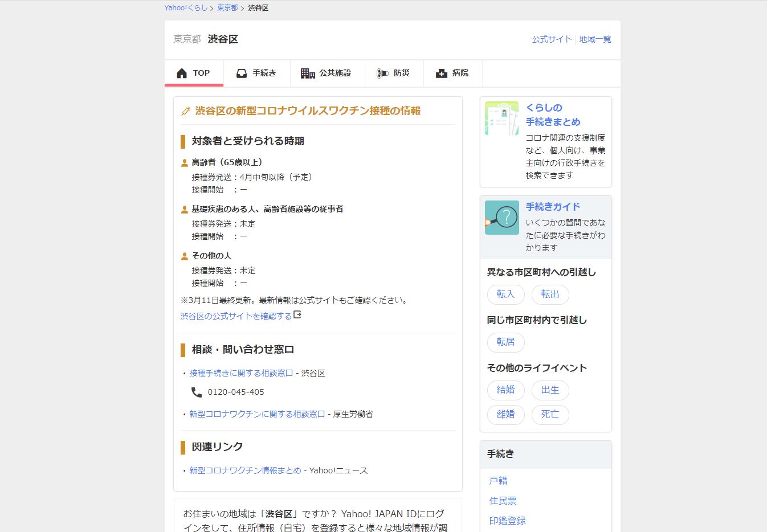This screenshot has height=532, width=767.
Task: Click the 渋谷区 page title
Action: coord(223,39)
